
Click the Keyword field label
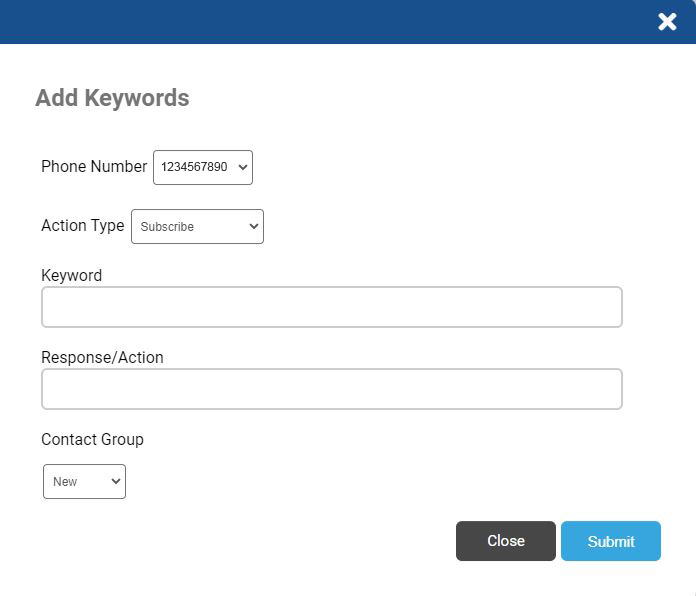[71, 275]
